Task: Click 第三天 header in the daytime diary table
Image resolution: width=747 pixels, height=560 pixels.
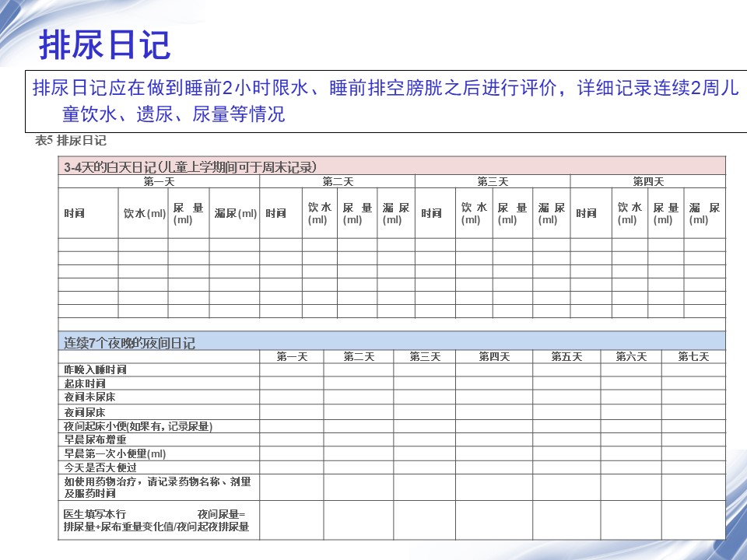Action: tap(492, 181)
